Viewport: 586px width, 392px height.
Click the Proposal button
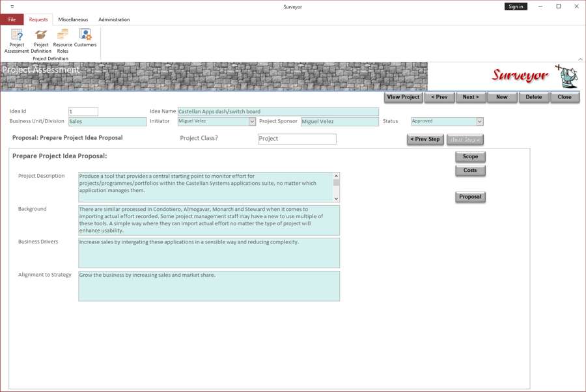coord(470,197)
